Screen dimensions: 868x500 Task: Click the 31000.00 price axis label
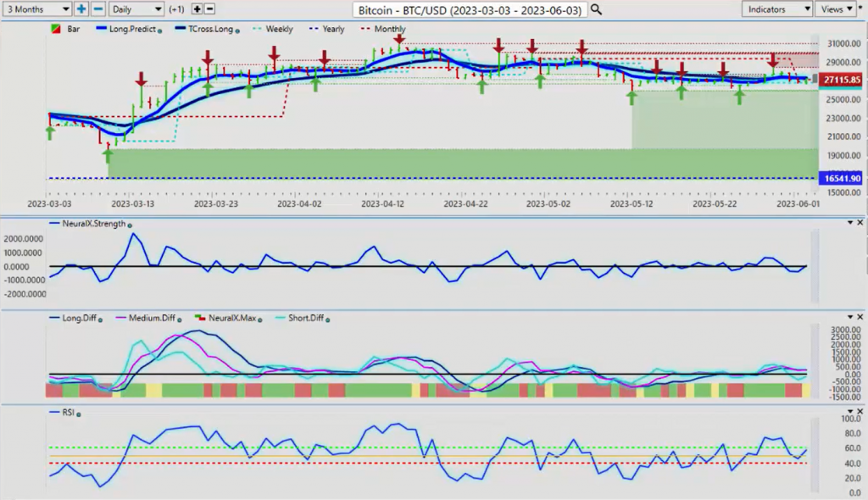point(843,44)
